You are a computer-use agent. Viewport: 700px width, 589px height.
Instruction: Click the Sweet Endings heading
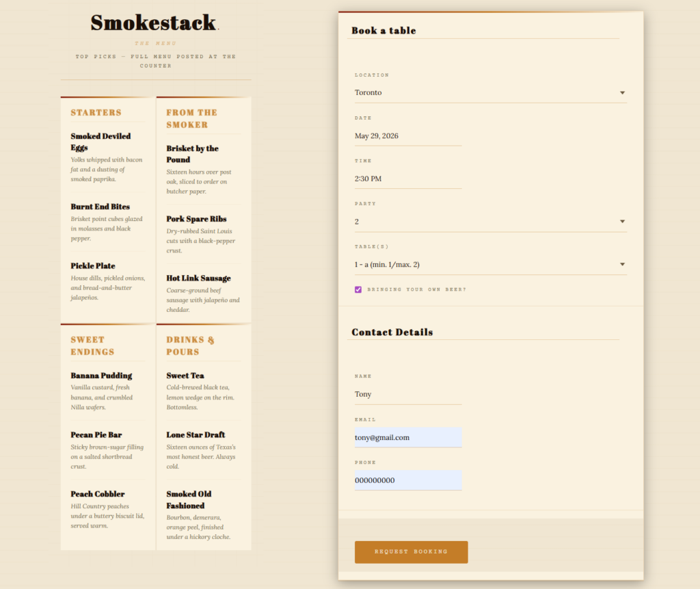92,346
